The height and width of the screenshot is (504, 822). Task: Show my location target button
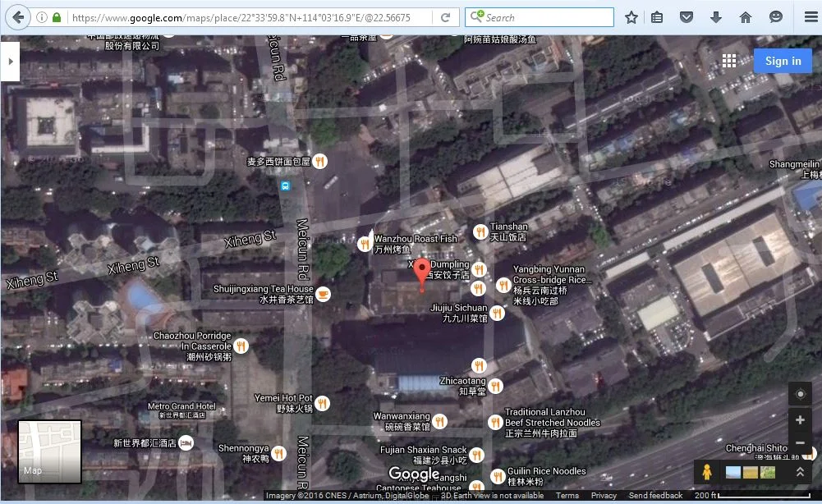tap(800, 394)
